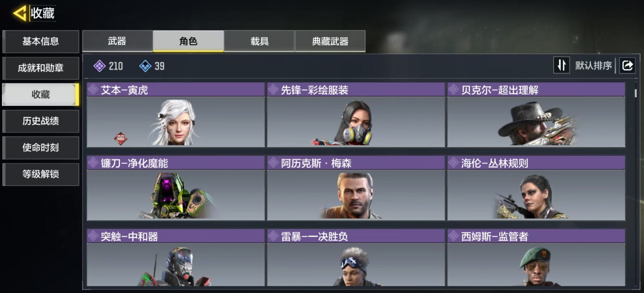Screen dimensions: 644x293
Task: Toggle the sort order arrows icon
Action: [561, 65]
